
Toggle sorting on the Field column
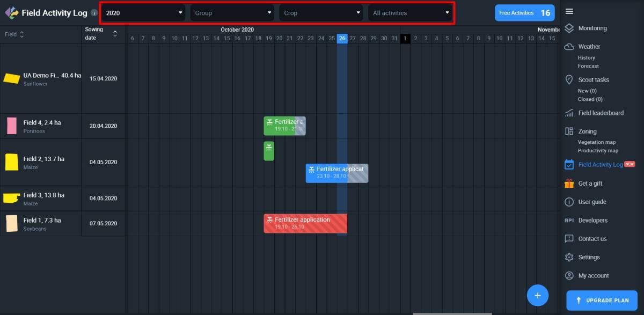[22, 34]
